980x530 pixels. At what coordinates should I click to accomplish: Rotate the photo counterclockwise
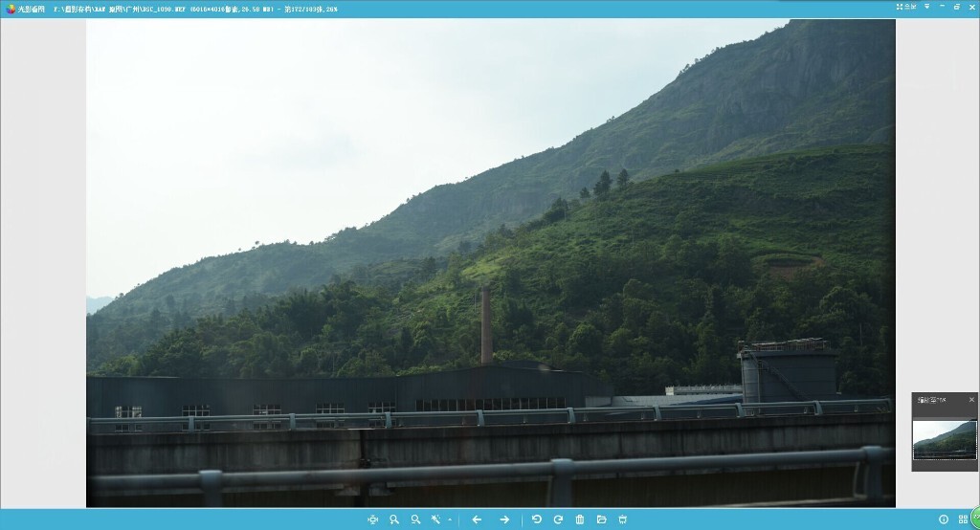point(536,519)
